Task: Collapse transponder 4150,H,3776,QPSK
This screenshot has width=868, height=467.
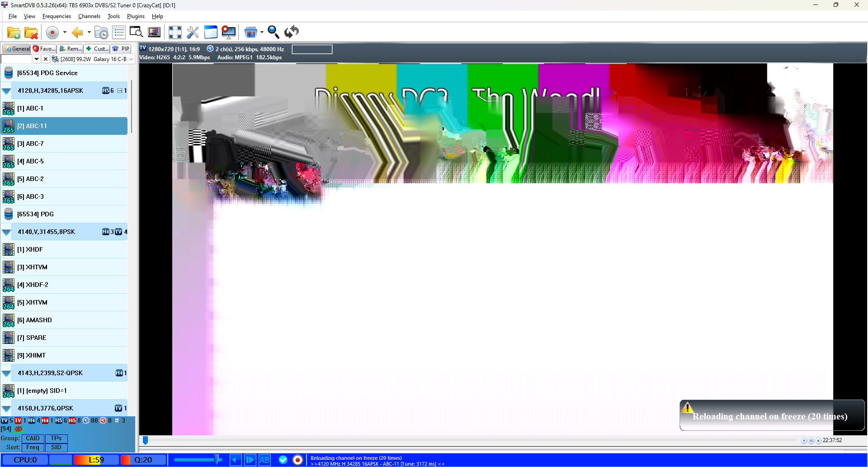Action: (6, 409)
